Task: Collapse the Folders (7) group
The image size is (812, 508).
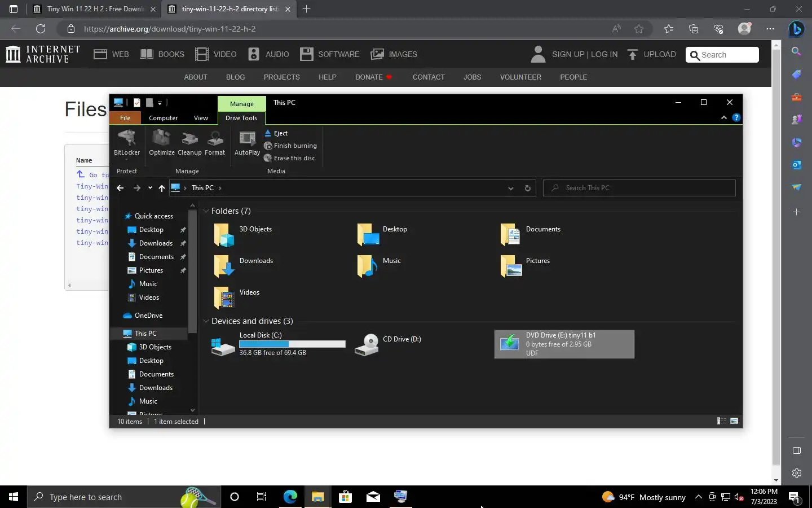Action: (206, 211)
